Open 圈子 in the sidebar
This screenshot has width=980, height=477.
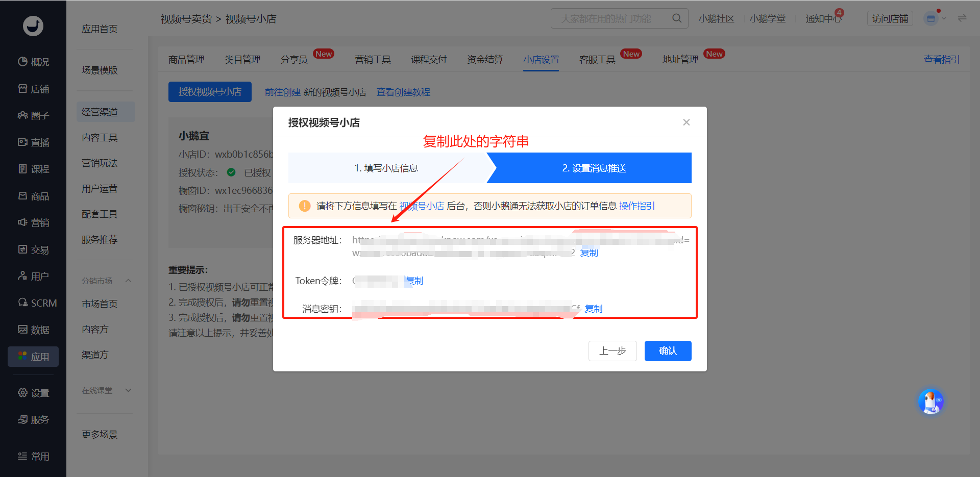33,115
